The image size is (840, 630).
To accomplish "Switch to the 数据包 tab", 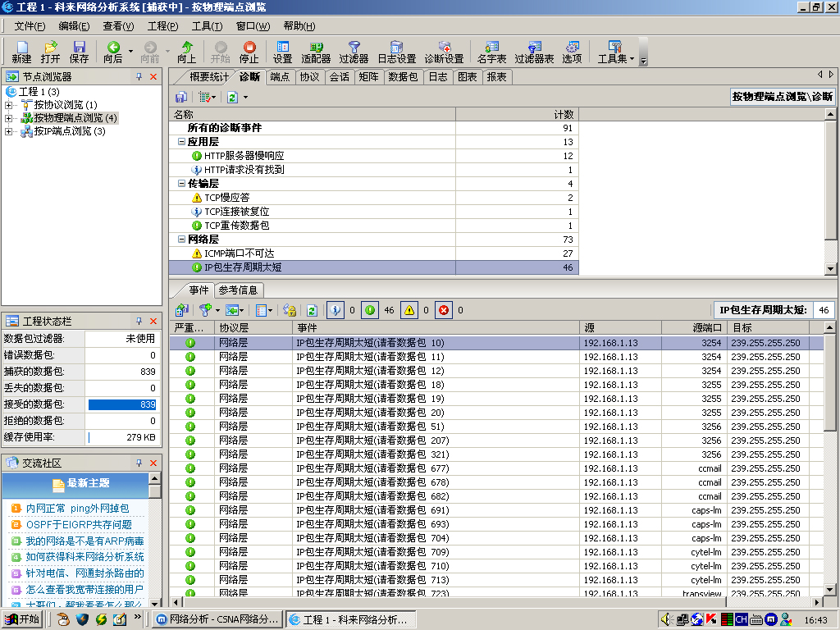I will coord(403,77).
